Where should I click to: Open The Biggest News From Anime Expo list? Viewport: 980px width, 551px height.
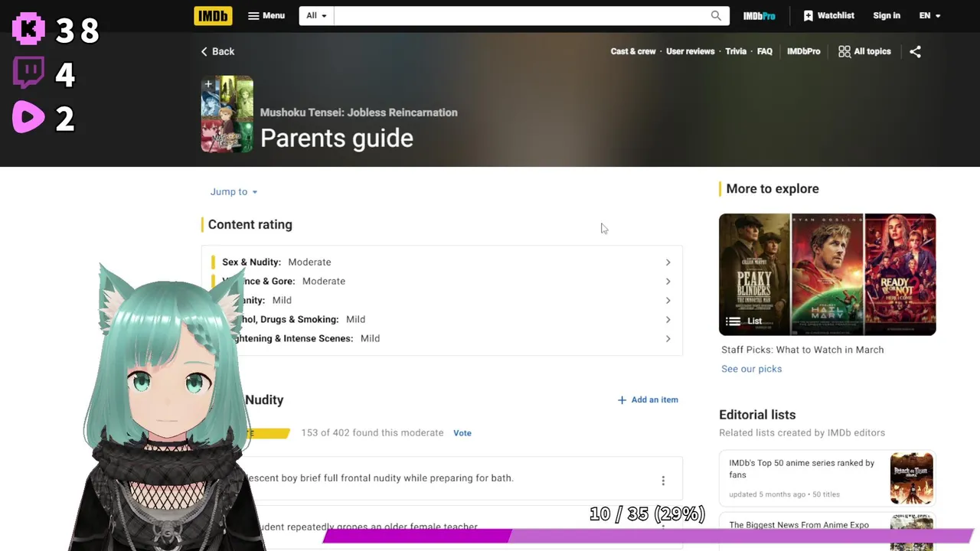click(799, 525)
